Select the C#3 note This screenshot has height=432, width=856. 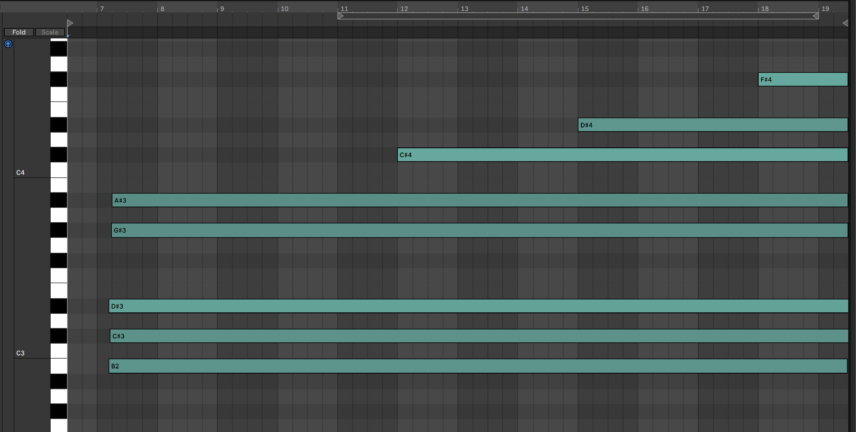coord(479,336)
